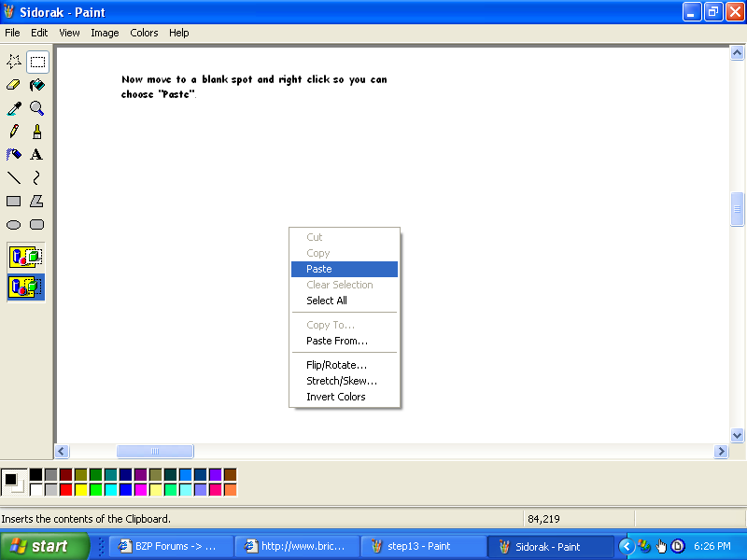747x560 pixels.
Task: Choose the Fill With Color tool
Action: [x=35, y=85]
